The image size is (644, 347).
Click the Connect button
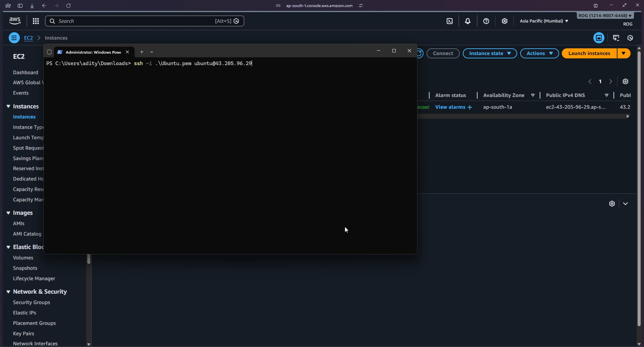[443, 53]
